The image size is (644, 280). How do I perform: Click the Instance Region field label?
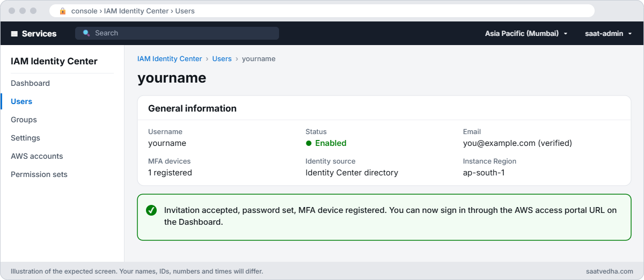(x=489, y=161)
